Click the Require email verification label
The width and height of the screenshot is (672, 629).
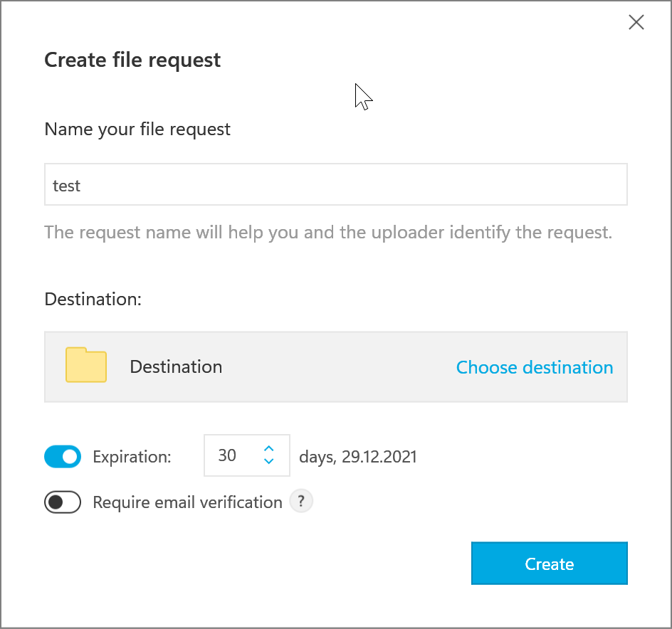tap(187, 502)
